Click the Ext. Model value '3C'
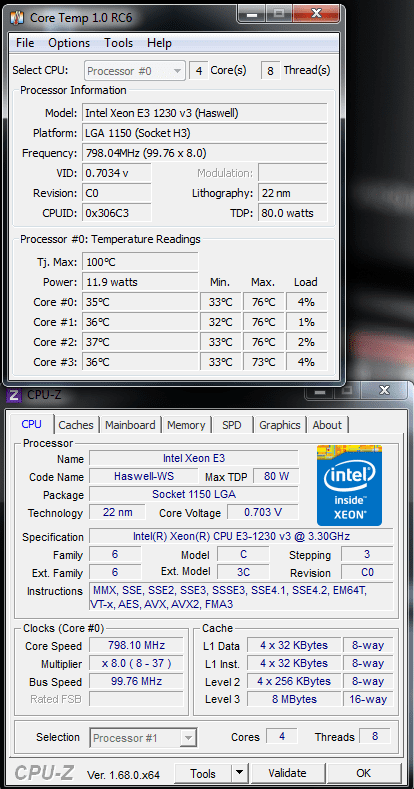This screenshot has height=789, width=414. (243, 572)
